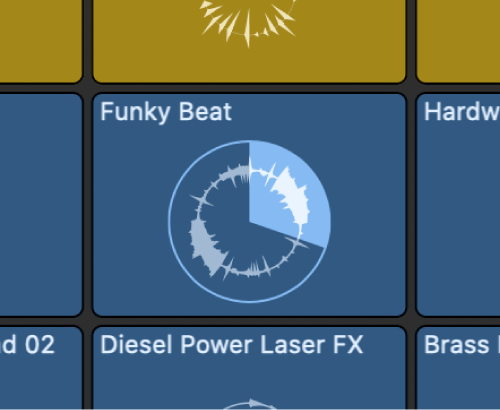Click the starburst waveform in the yellow cell
The height and width of the screenshot is (410, 500).
[x=248, y=22]
